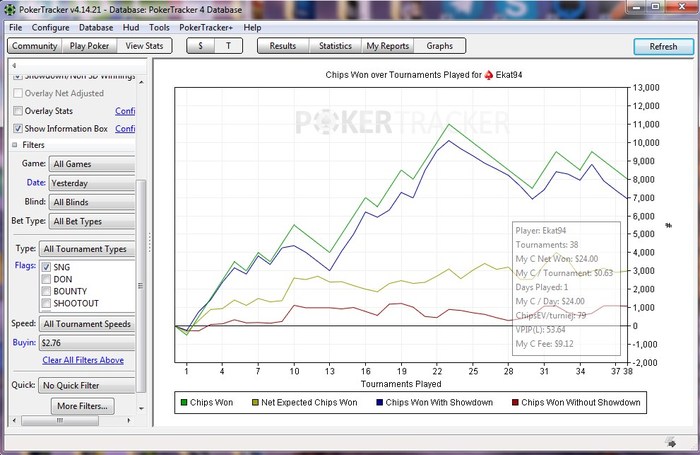The height and width of the screenshot is (455, 700).
Task: Open the Help menu
Action: pos(252,28)
